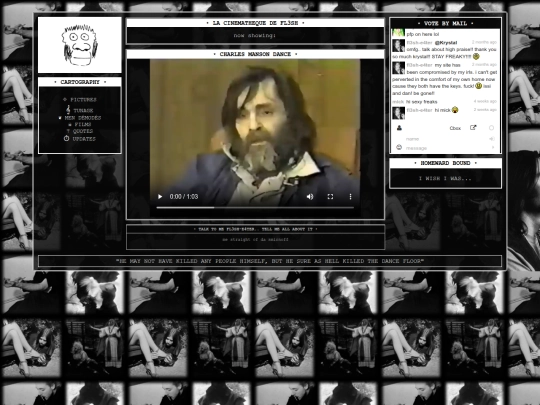Open the Films page in Cartography
The width and height of the screenshot is (540, 405).
coord(83,124)
